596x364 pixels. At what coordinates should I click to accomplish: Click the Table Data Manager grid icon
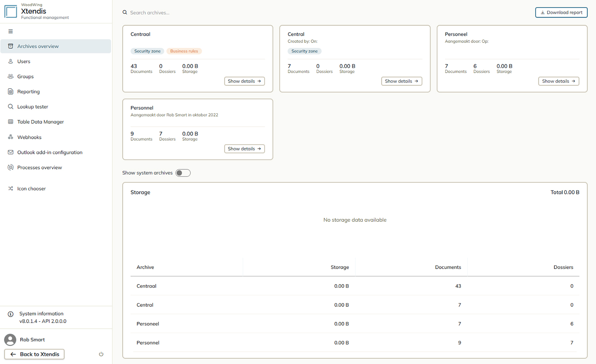11,122
